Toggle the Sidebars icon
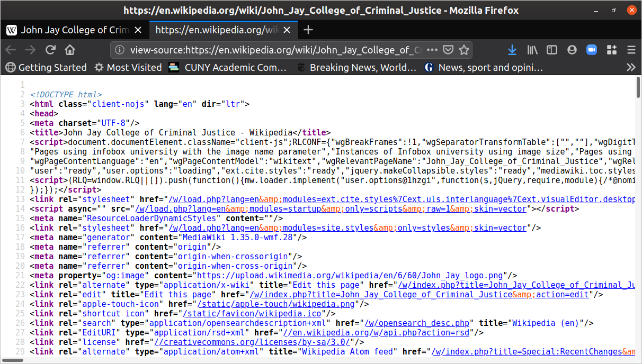642x364 pixels. click(x=551, y=49)
